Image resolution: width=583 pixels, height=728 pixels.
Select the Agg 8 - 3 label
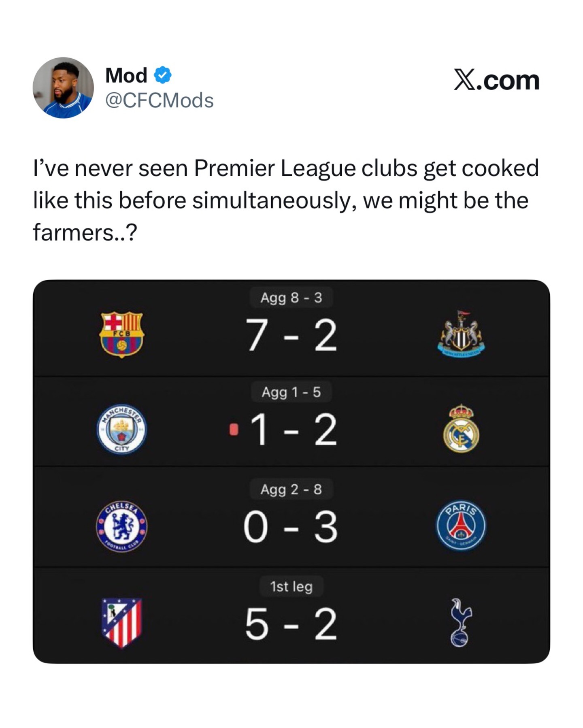(291, 298)
